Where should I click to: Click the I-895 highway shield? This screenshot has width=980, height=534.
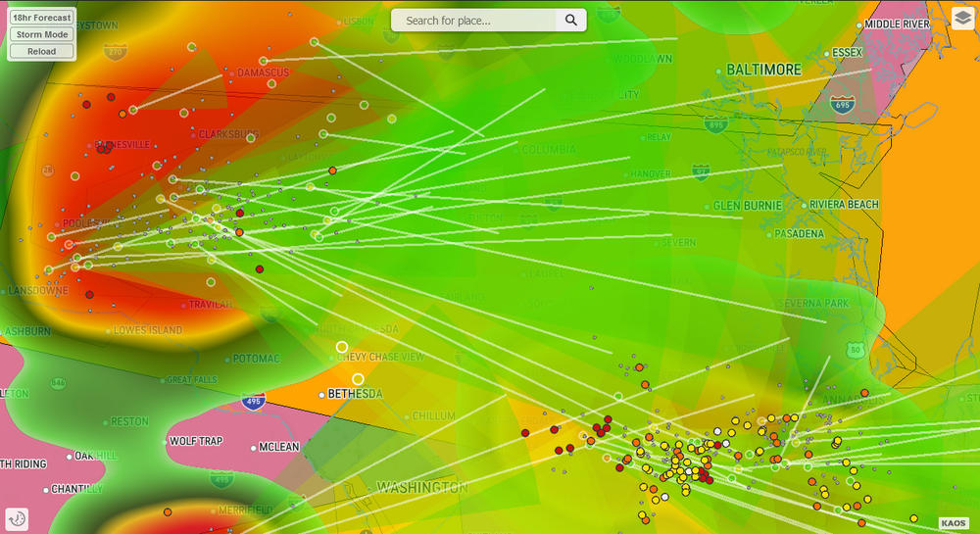coord(715,124)
